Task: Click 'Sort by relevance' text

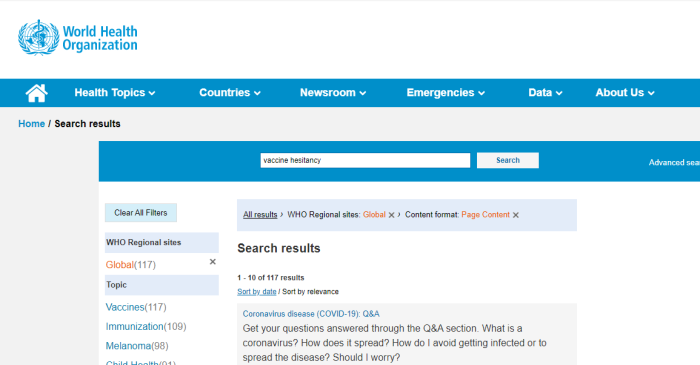Action: click(310, 291)
